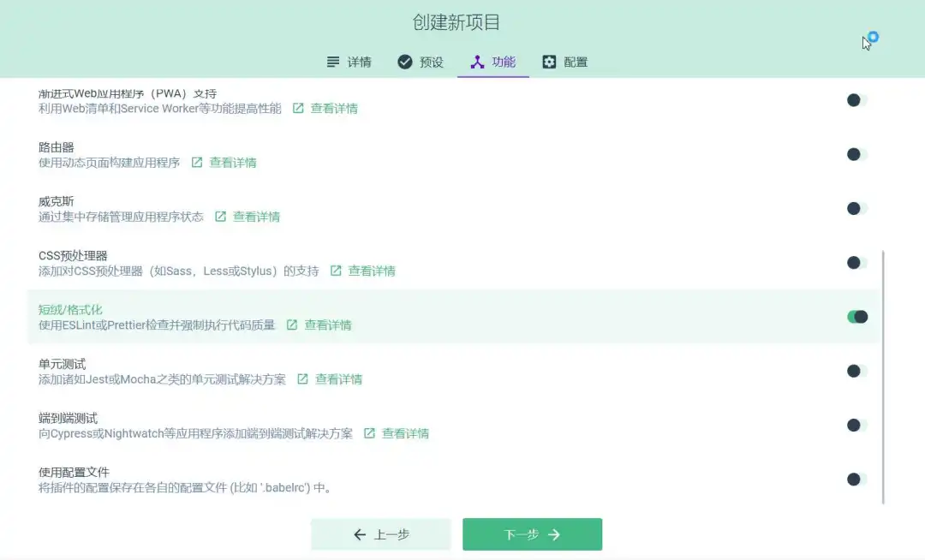
Task: Turn on the 单元测试 toggle
Action: (x=854, y=371)
